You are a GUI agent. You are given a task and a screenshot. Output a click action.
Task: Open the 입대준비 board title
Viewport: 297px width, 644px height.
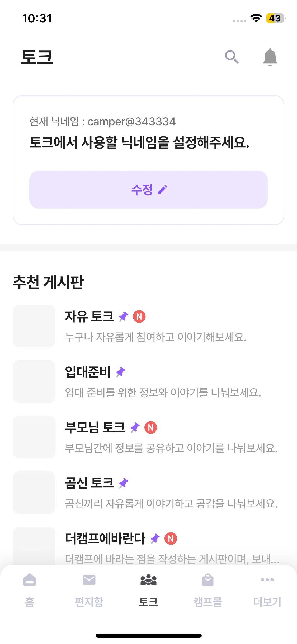point(88,372)
